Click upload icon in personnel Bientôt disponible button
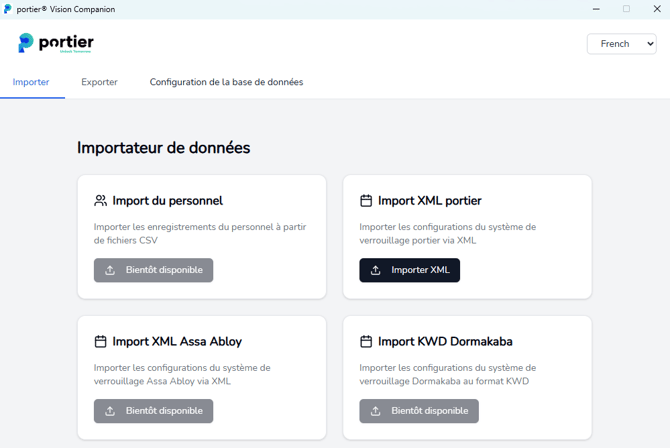Screen dimensions: 670x448 coord(110,270)
